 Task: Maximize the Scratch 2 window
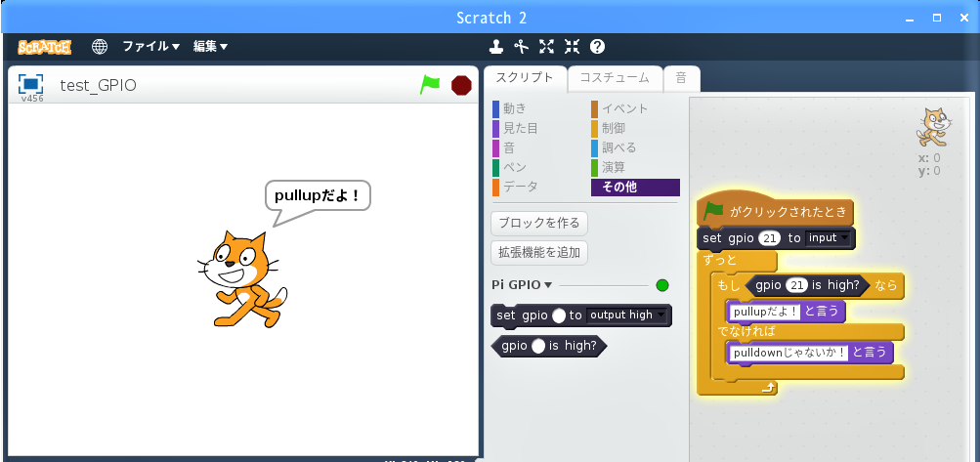[x=937, y=18]
